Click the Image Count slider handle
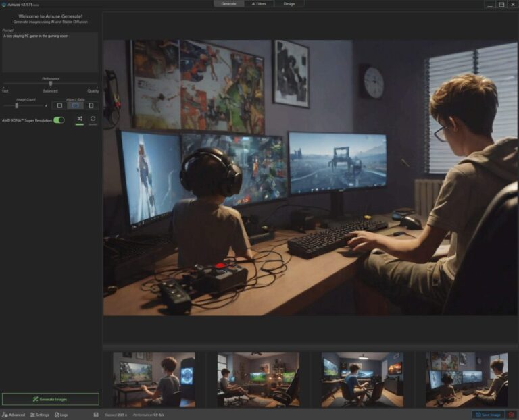The height and width of the screenshot is (420, 519). [16, 105]
